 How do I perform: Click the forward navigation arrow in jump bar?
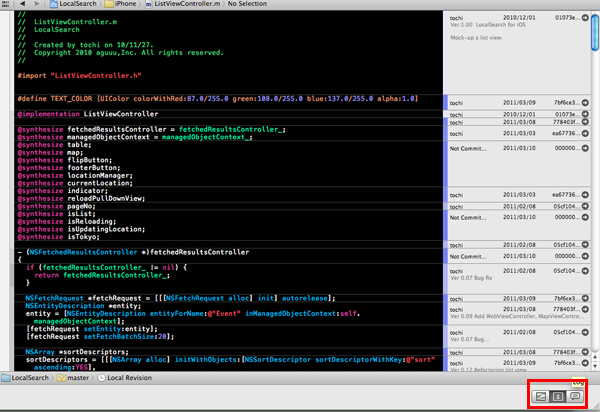point(35,5)
